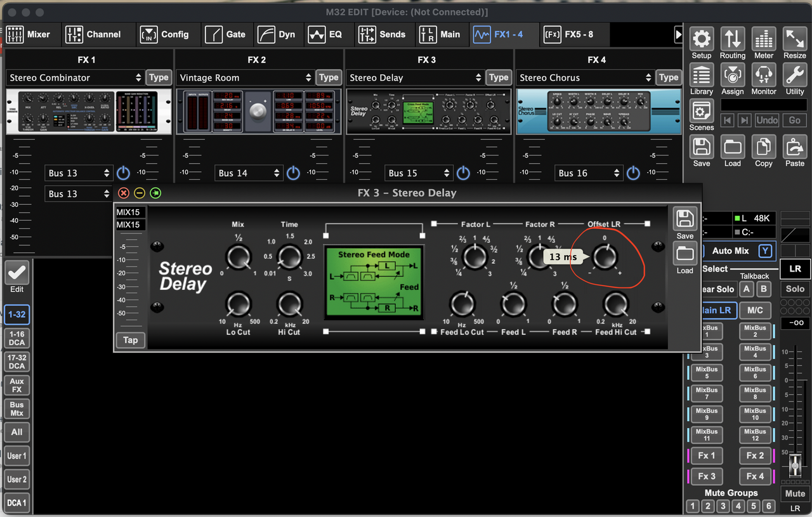The image size is (812, 517).
Task: Click the Load folder icon in right panel
Action: (732, 147)
